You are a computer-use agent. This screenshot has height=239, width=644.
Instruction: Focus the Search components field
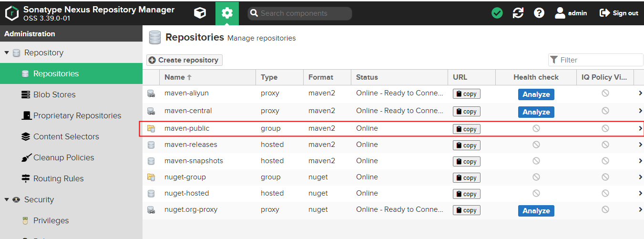coord(300,13)
